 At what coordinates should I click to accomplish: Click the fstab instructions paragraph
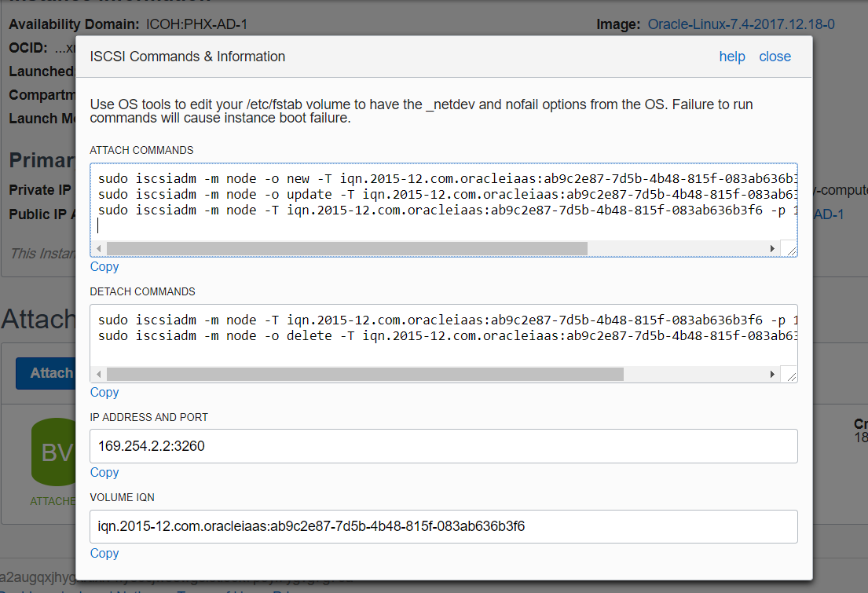421,111
